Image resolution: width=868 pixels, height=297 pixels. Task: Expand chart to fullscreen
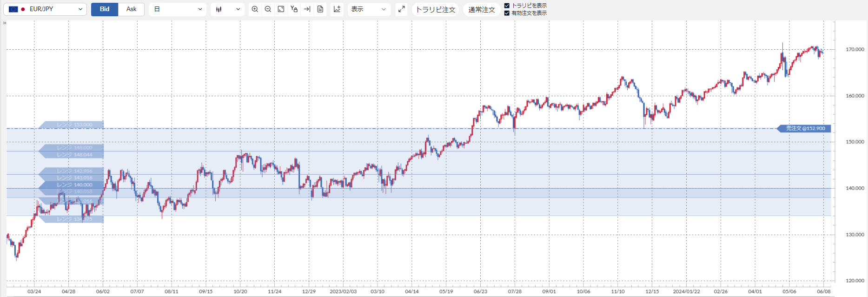point(402,9)
